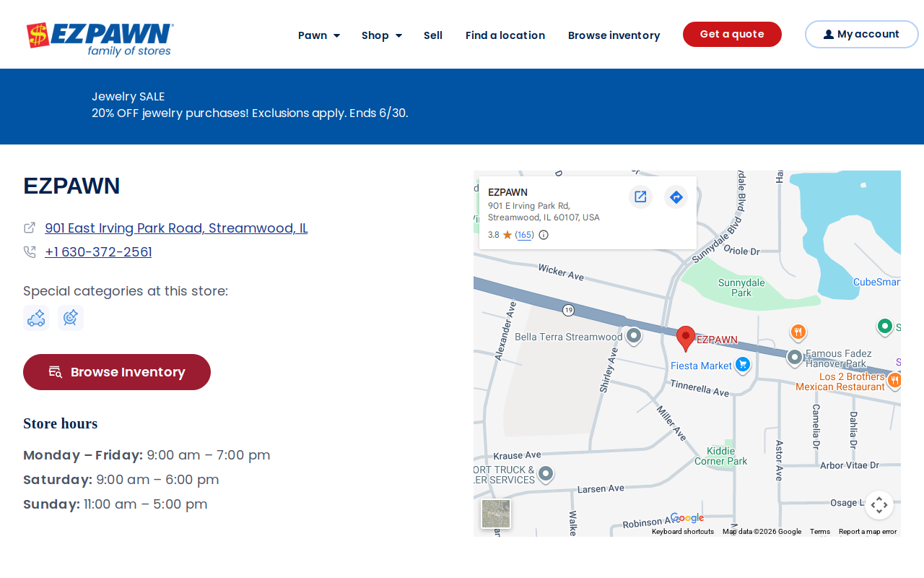Open map in new window icon

coord(640,197)
